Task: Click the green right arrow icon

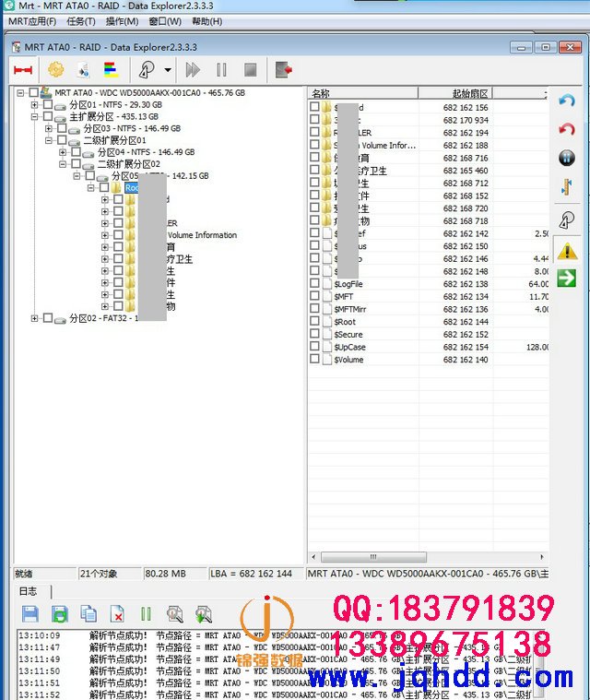Action: click(x=566, y=279)
